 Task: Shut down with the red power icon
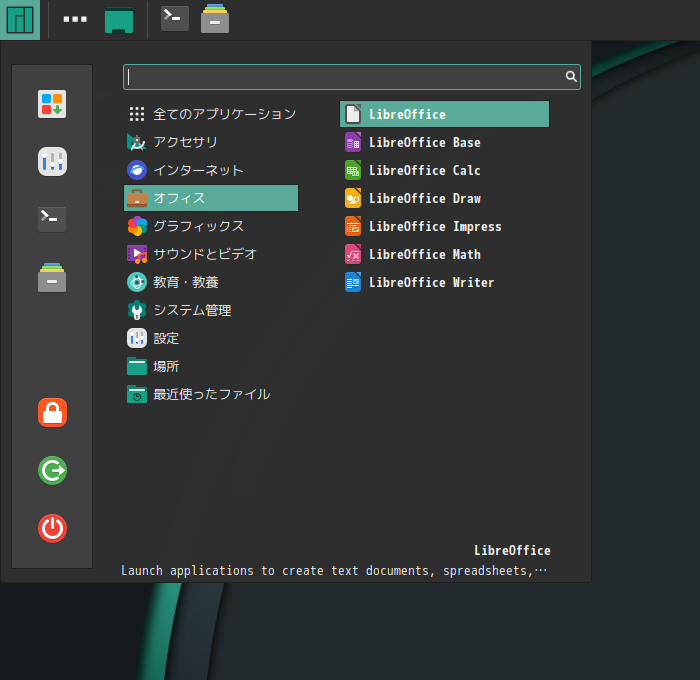click(x=52, y=529)
